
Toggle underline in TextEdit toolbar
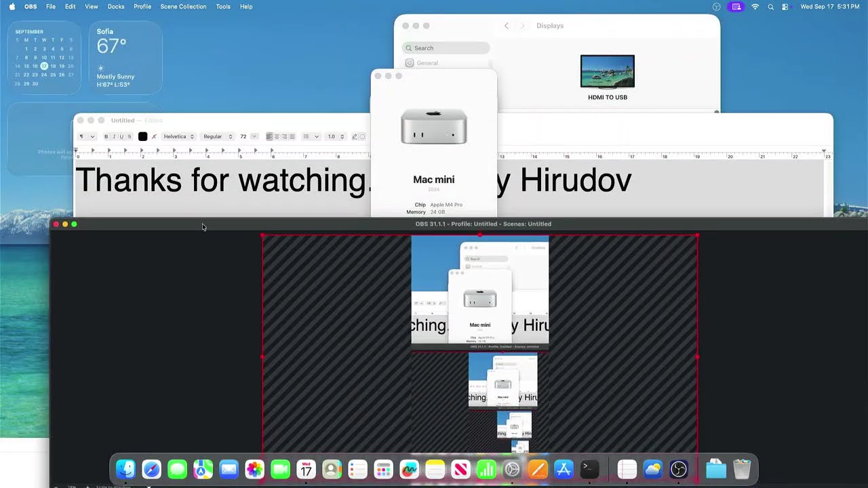[121, 137]
